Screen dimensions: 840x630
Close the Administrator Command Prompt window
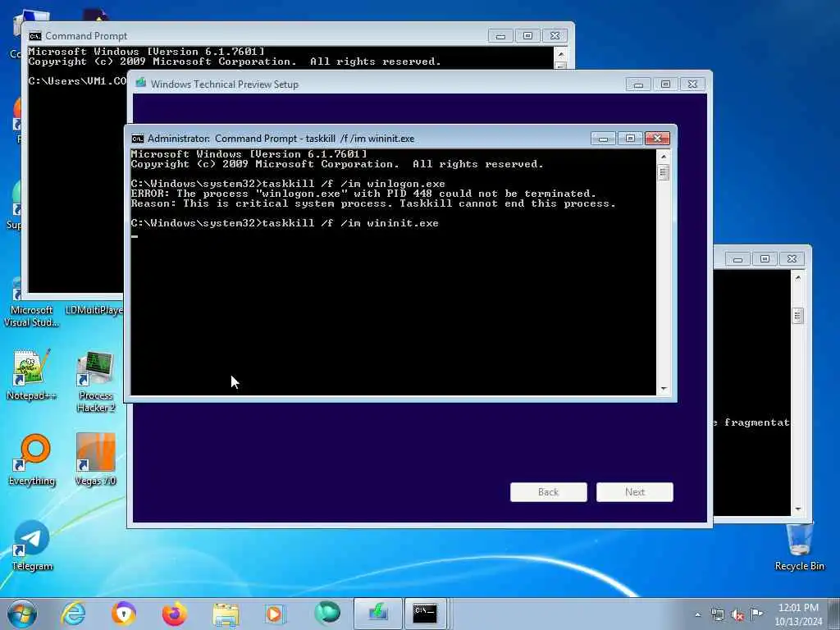pos(657,138)
